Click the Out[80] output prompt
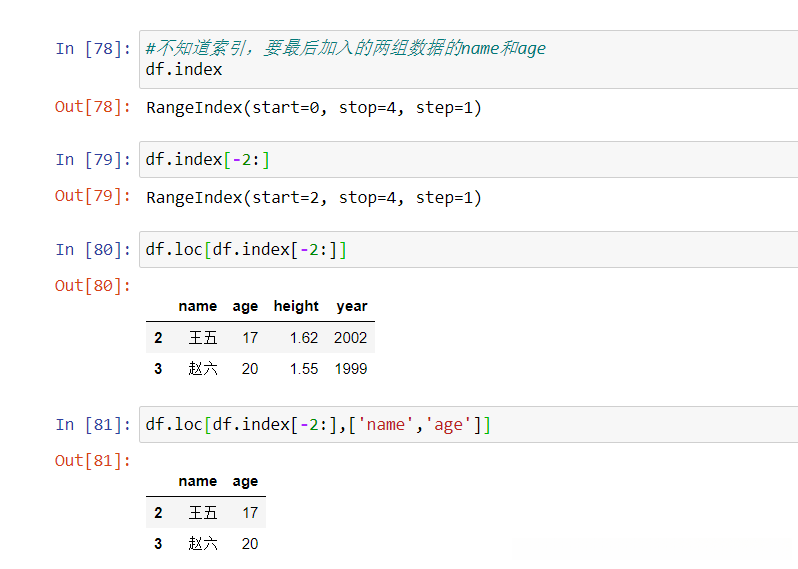The width and height of the screenshot is (798, 569). pyautogui.click(x=93, y=286)
